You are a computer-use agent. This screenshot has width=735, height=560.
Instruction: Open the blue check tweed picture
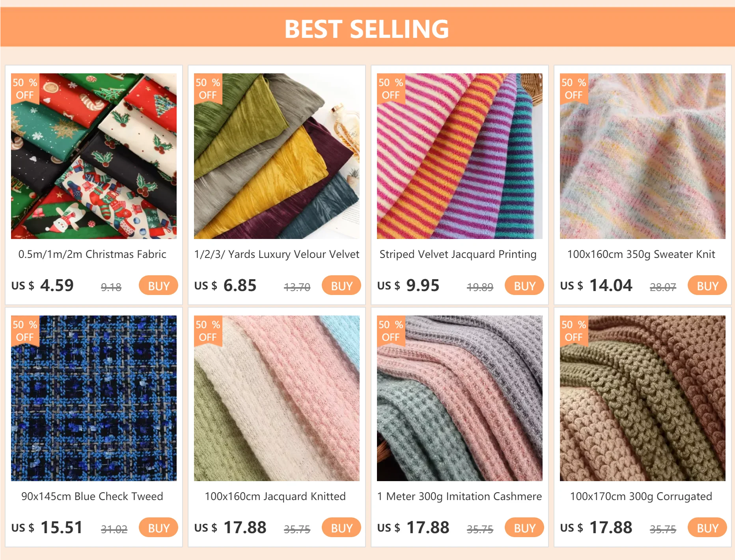coord(94,398)
